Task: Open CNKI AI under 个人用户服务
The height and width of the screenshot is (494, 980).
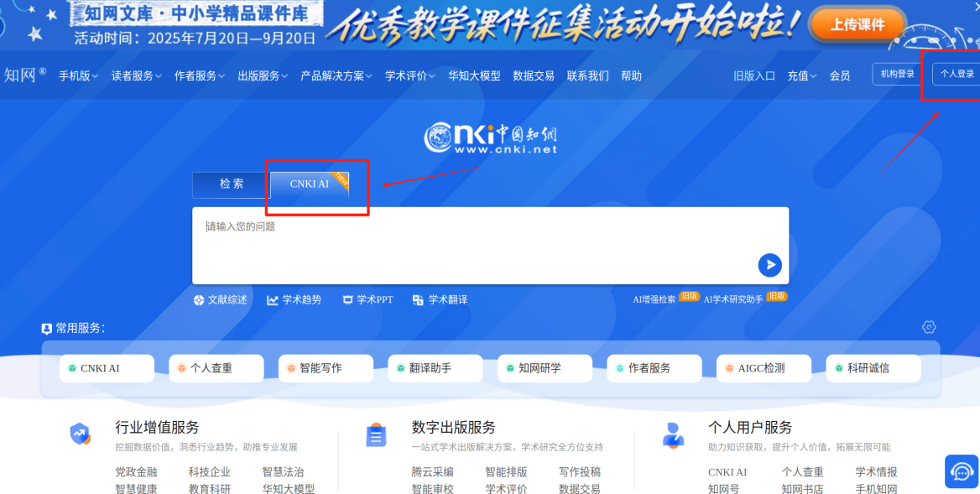Action: point(727,472)
